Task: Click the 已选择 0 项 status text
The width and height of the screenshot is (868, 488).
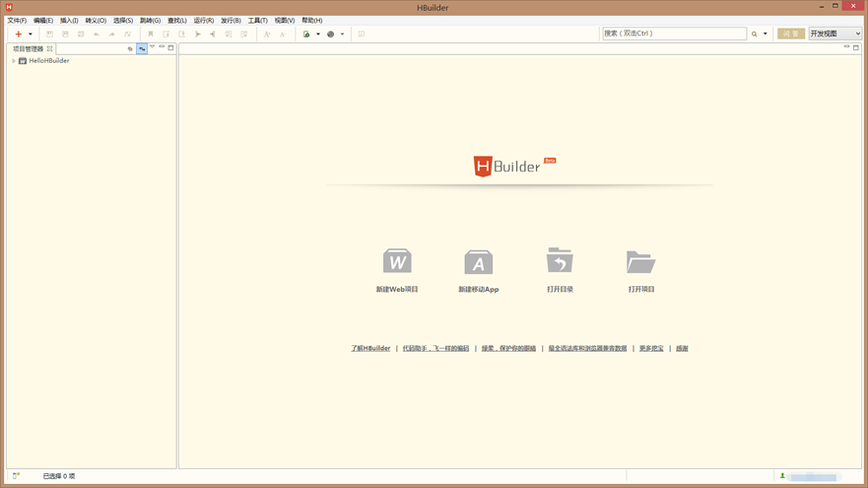Action: coord(59,476)
